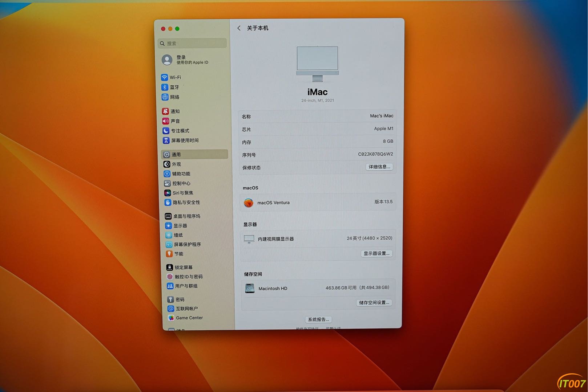Select the Network (网络) globe icon
This screenshot has height=392, width=588.
165,97
